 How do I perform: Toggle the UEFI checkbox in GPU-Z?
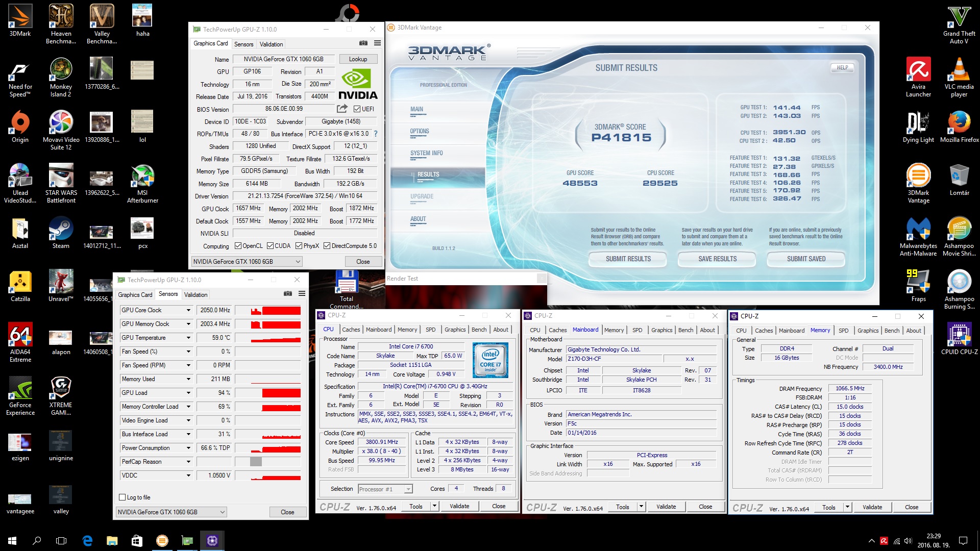point(357,109)
